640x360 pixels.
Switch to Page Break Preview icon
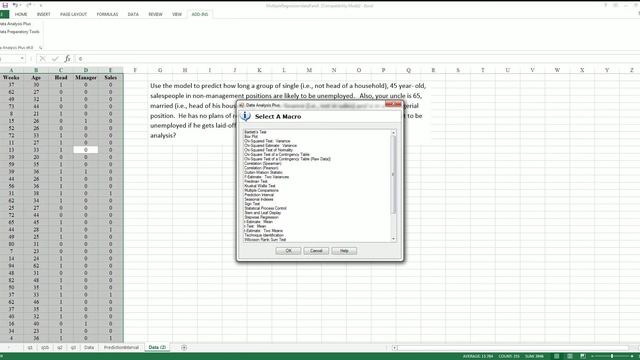pos(582,356)
